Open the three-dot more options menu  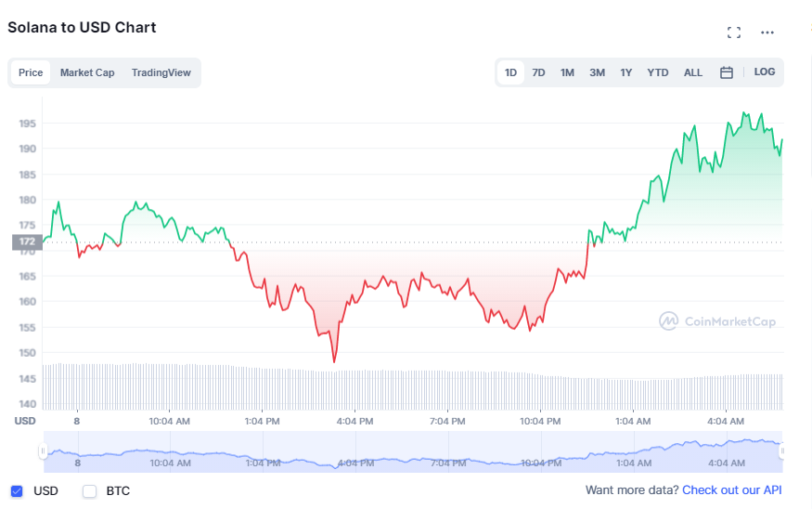[767, 33]
